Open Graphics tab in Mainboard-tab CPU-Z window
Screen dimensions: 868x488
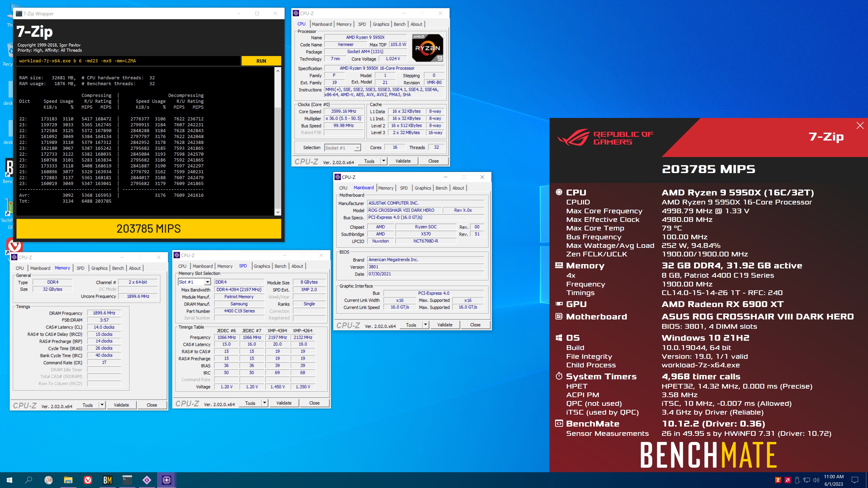(422, 188)
